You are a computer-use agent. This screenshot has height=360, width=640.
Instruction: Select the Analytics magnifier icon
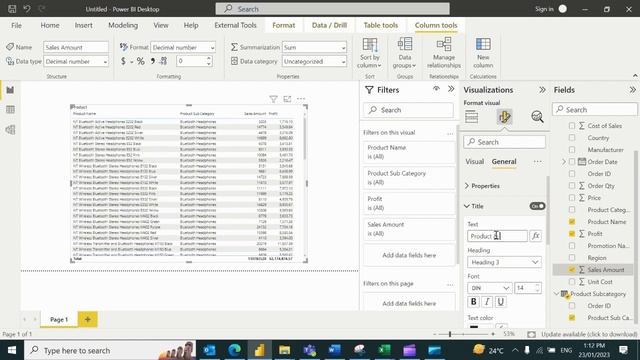[537, 117]
